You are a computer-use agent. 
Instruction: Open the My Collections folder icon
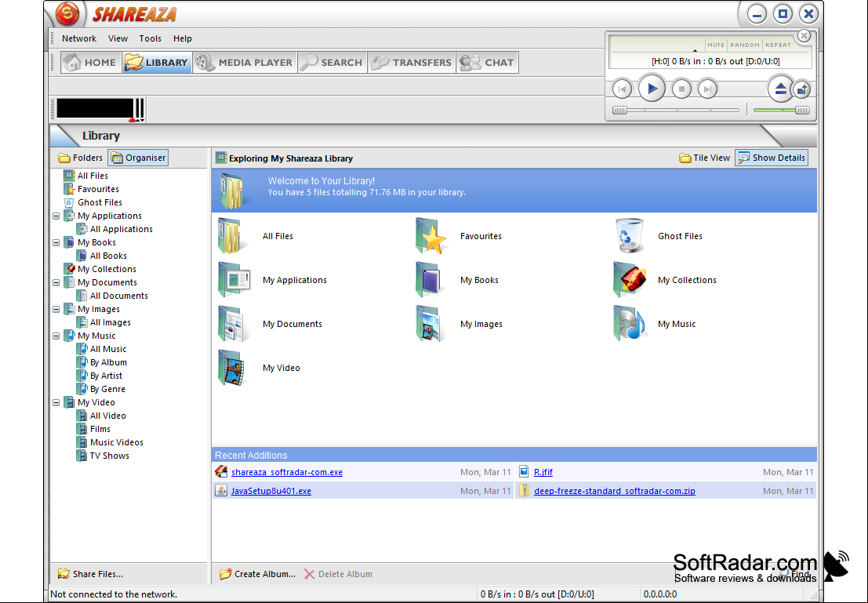630,280
